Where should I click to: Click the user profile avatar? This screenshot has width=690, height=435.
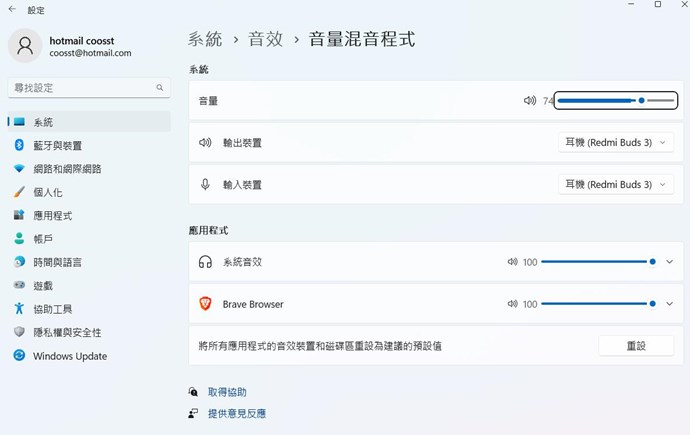25,46
